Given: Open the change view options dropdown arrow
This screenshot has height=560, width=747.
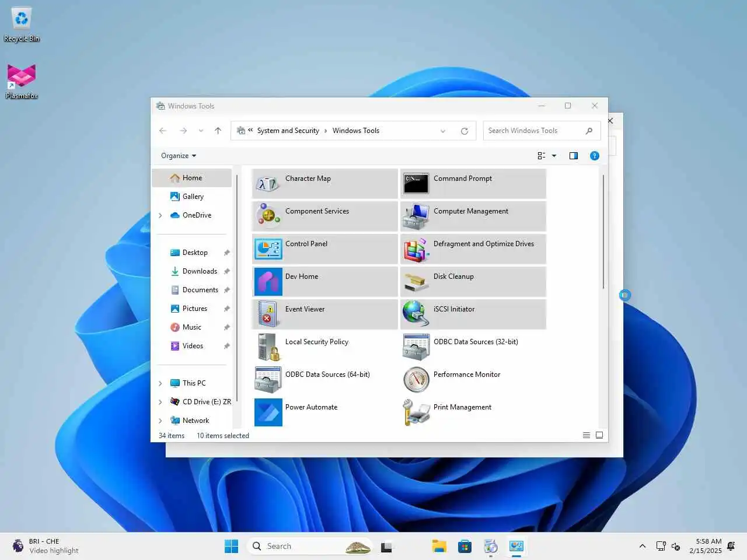Looking at the screenshot, I should coord(554,156).
